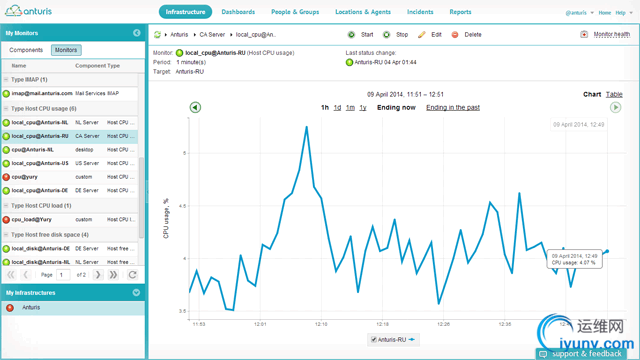Image resolution: width=640 pixels, height=360 pixels.
Task: Click the support & feedback chat icon
Action: click(543, 354)
